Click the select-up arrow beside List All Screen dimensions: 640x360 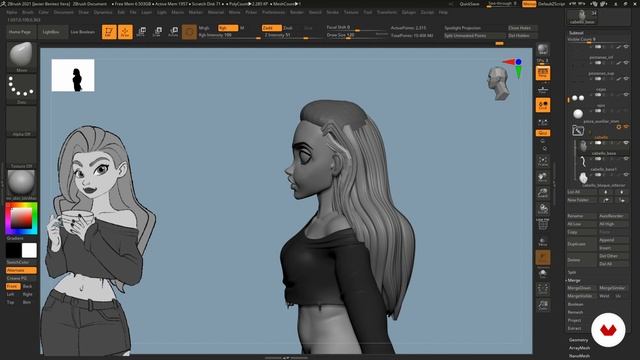coord(606,192)
